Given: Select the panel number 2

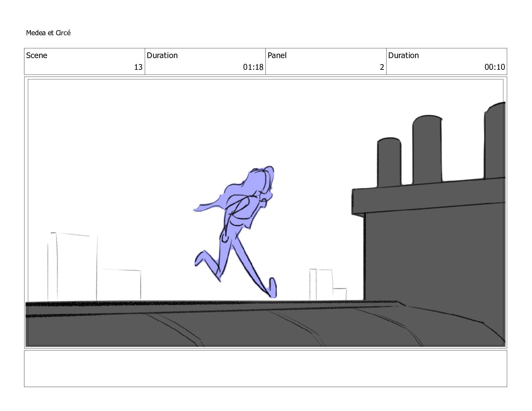Looking at the screenshot, I should pyautogui.click(x=382, y=67).
